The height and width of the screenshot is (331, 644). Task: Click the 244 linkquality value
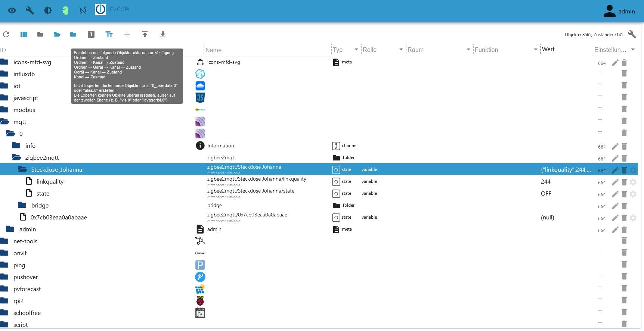pos(545,181)
